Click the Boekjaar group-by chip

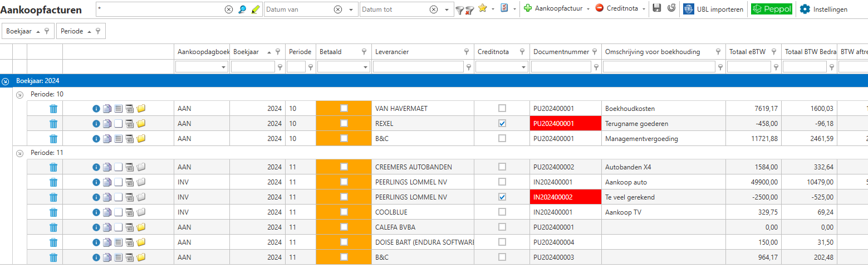point(28,31)
